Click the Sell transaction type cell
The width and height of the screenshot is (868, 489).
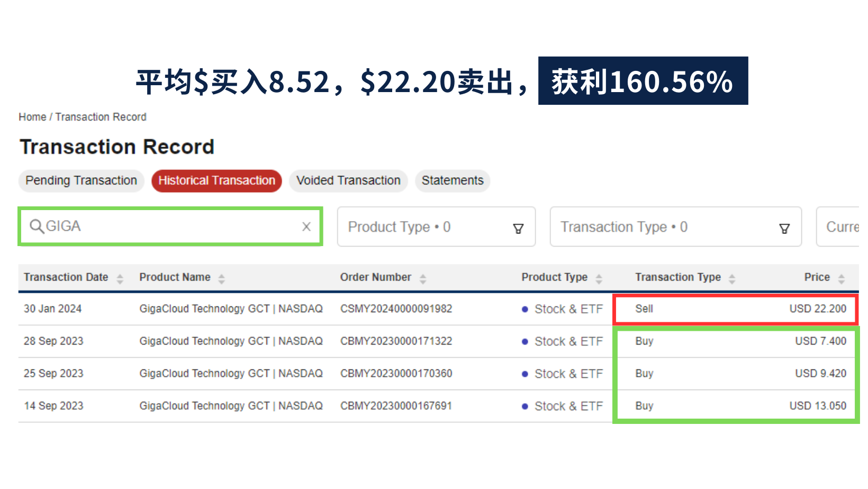coord(644,309)
